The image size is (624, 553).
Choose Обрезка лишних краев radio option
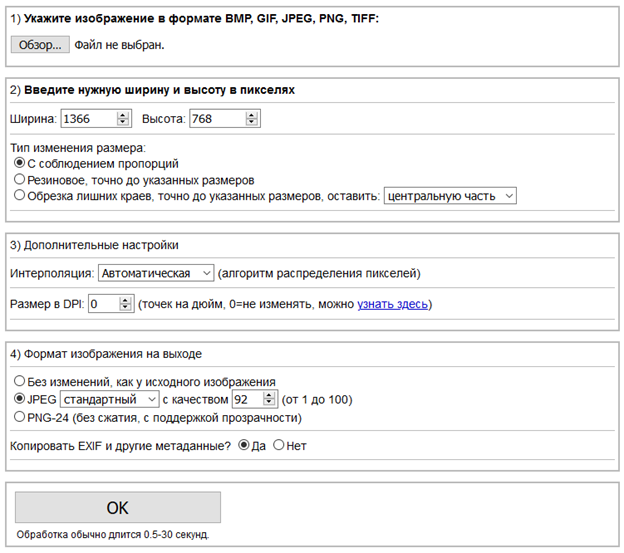coord(20,195)
